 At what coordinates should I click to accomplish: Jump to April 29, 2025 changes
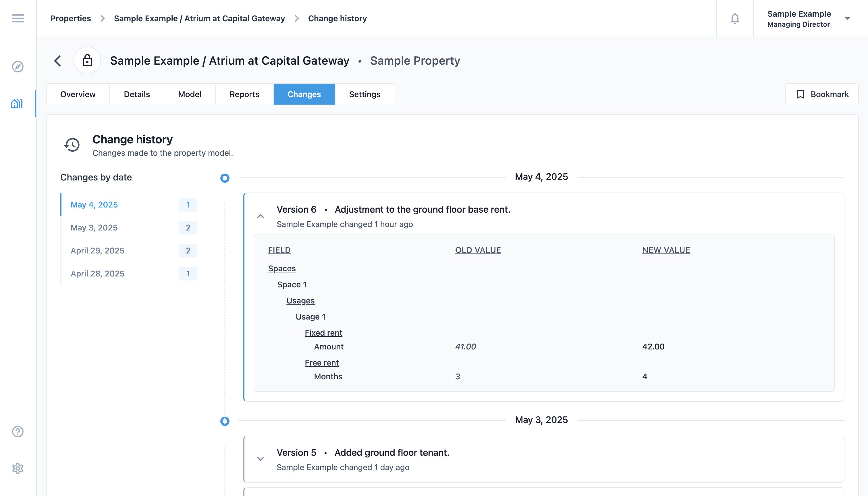click(129, 250)
